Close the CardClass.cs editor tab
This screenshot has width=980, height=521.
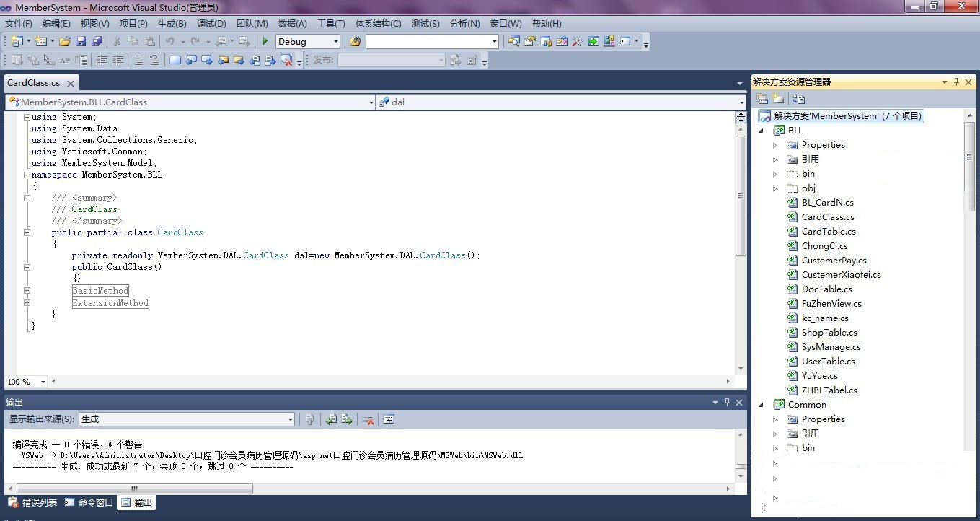click(x=71, y=83)
